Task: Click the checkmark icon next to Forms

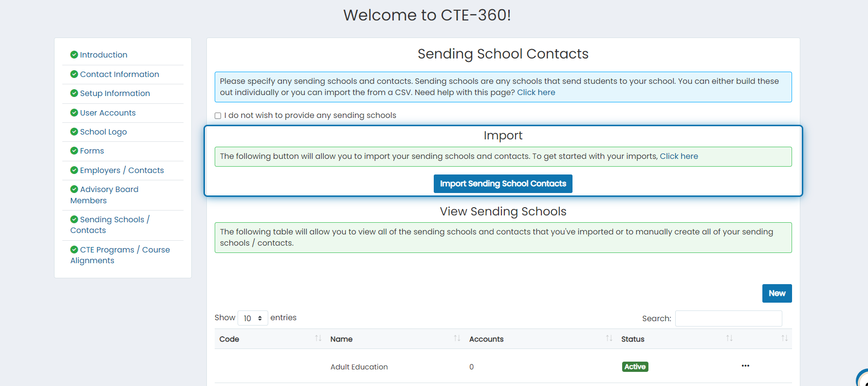Action: click(74, 151)
